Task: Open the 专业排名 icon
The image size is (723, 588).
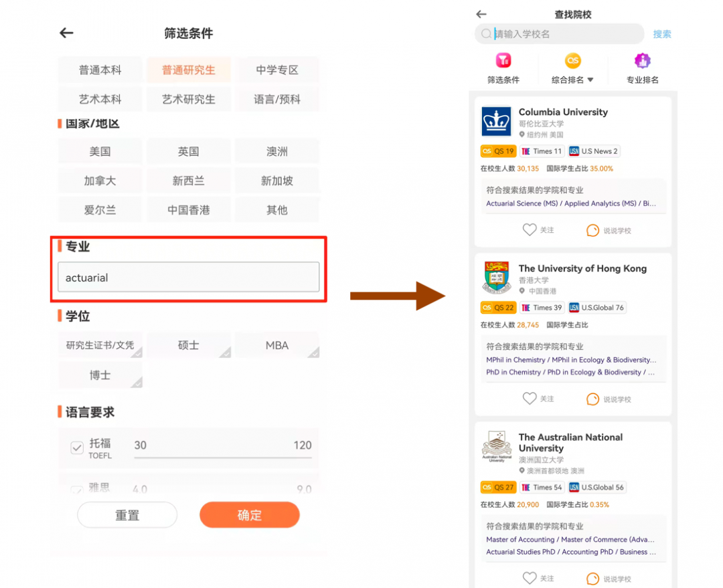Action: (642, 60)
